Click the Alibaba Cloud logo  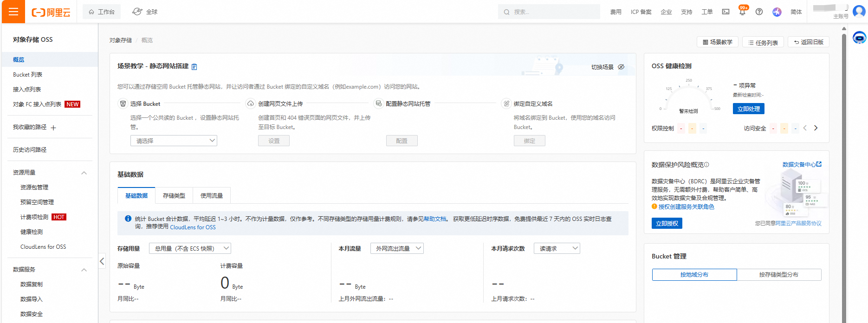51,13
